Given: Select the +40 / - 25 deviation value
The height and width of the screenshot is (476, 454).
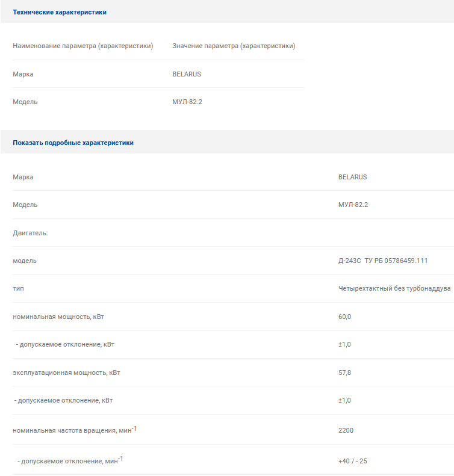Looking at the screenshot, I should point(353,461).
